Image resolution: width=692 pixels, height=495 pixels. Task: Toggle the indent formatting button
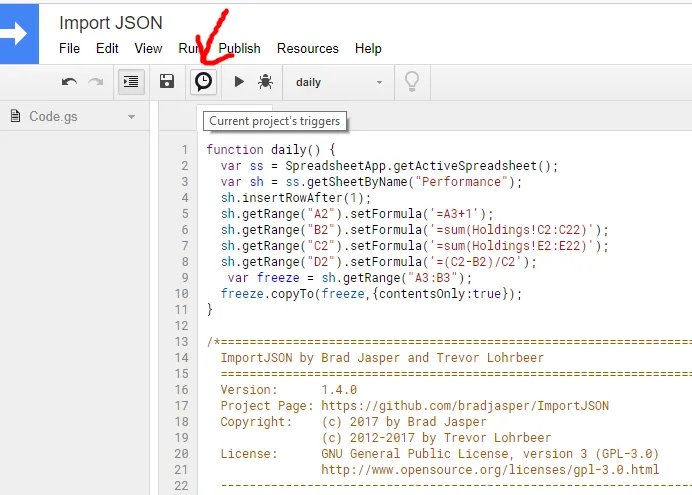131,82
